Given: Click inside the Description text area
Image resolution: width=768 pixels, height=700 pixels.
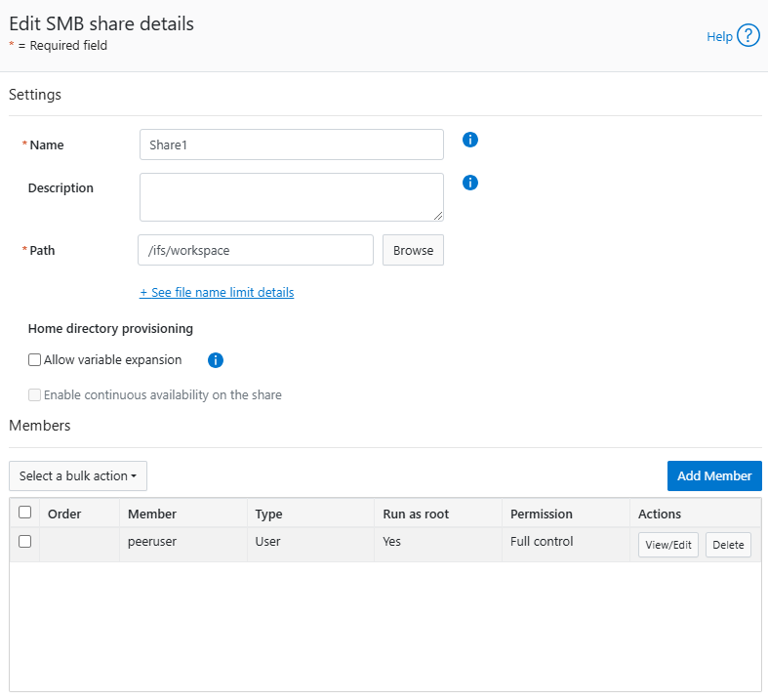Looking at the screenshot, I should tap(289, 197).
